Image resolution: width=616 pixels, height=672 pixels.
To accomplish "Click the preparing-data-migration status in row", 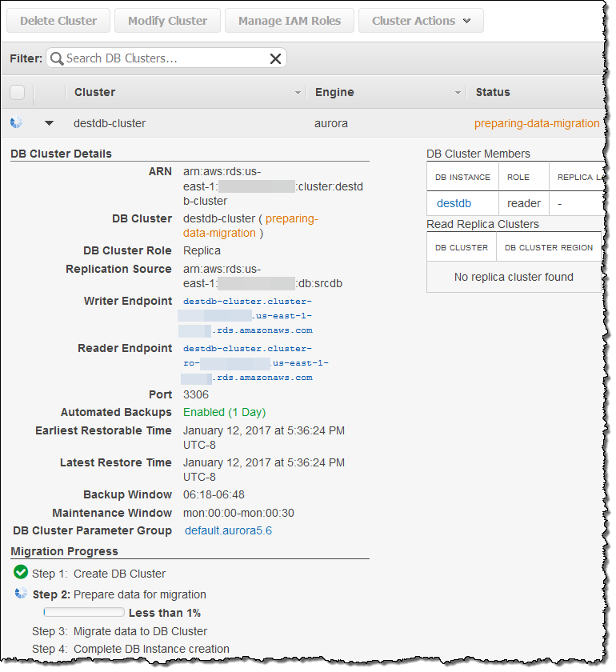I will tap(536, 123).
